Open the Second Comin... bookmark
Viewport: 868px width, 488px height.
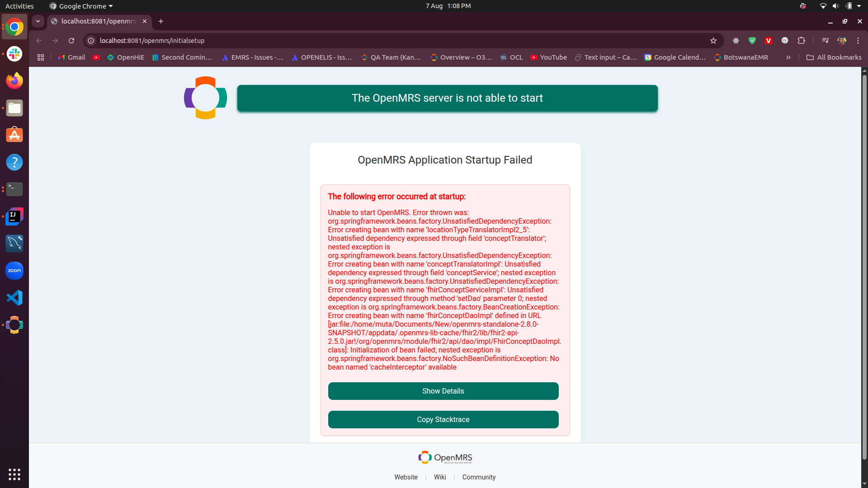[x=182, y=57]
